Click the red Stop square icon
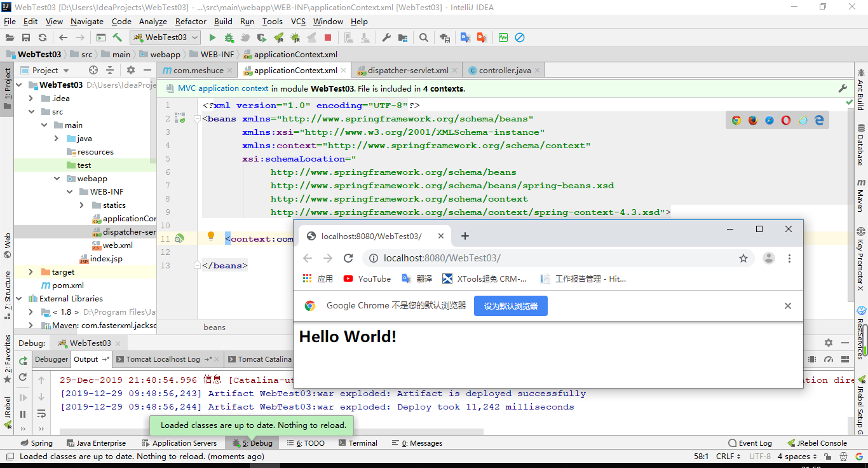Image resolution: width=868 pixels, height=468 pixels. tap(328, 38)
